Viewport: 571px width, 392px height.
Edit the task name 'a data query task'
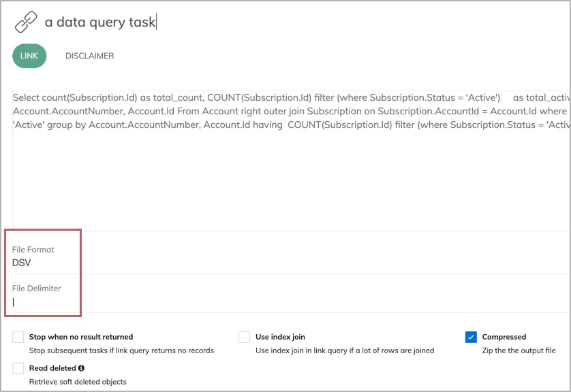coord(101,22)
